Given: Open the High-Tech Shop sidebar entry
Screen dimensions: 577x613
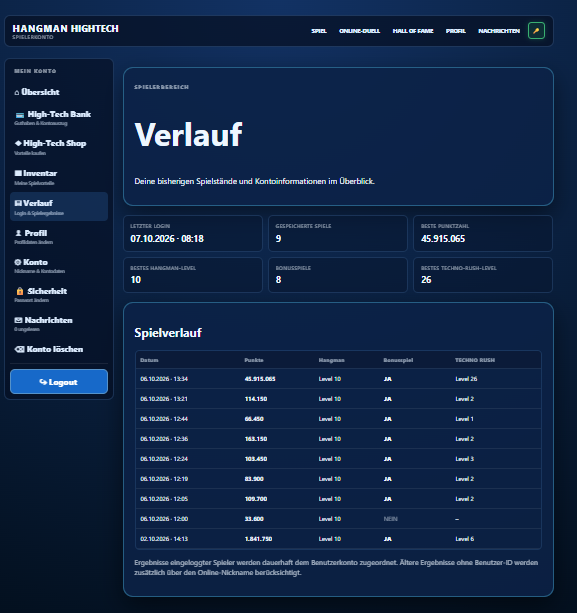Looking at the screenshot, I should tap(59, 147).
